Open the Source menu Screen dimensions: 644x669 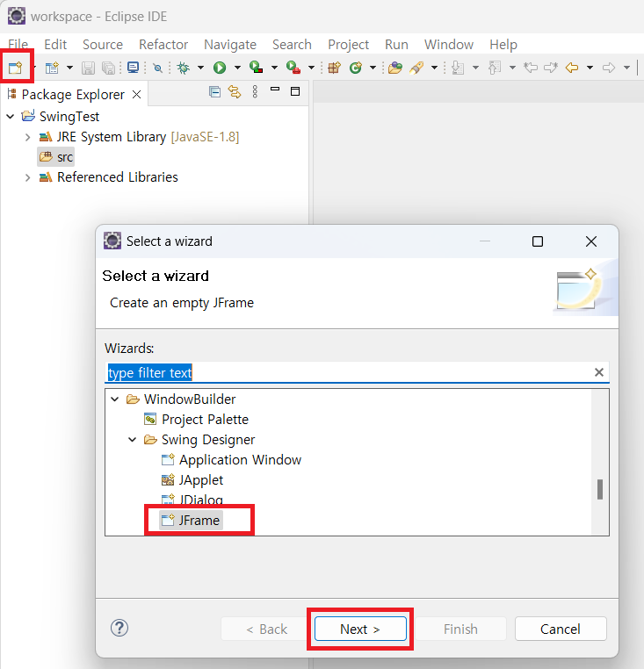coord(103,45)
